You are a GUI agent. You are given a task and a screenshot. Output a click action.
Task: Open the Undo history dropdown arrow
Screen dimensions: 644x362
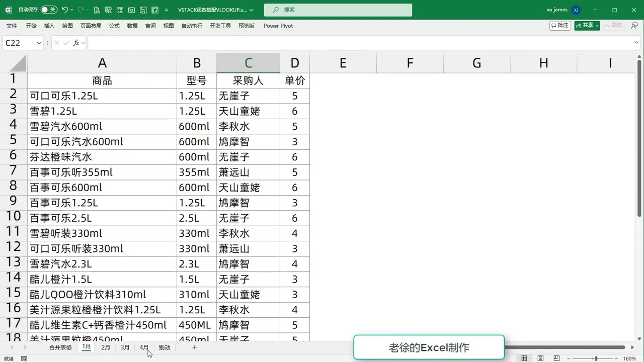point(72,10)
